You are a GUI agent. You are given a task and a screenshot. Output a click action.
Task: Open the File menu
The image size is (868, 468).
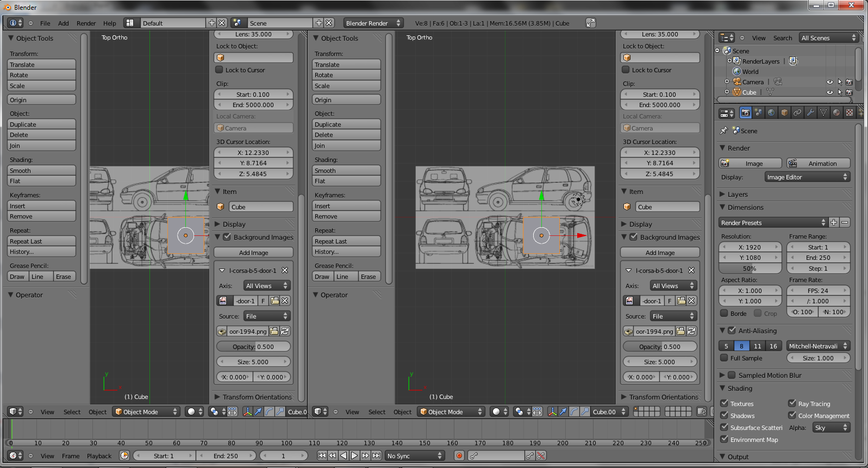pos(45,23)
